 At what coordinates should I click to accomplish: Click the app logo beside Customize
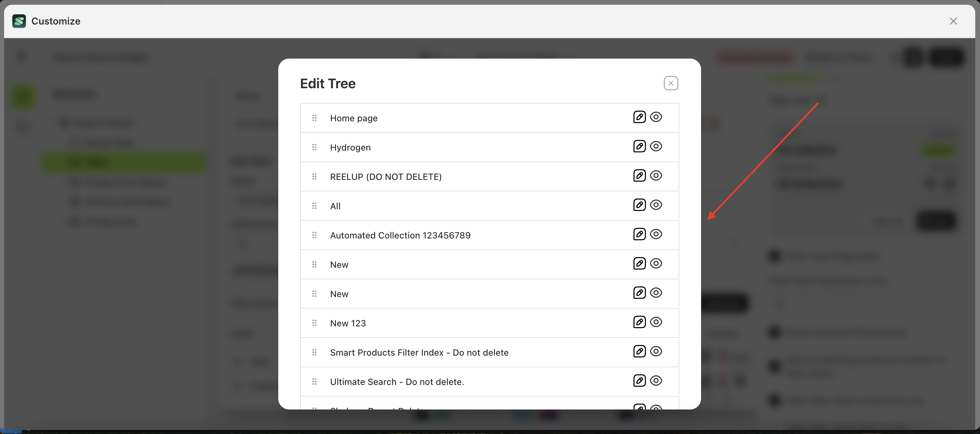pos(19,21)
